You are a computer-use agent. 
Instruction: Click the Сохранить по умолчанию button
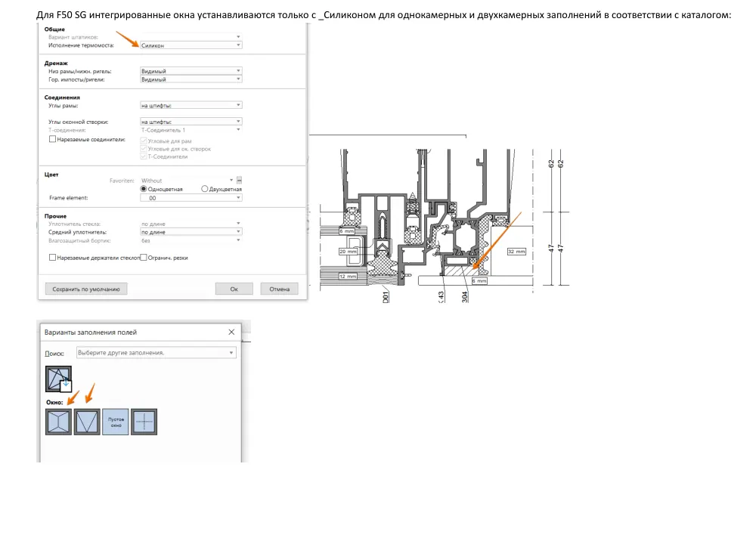pyautogui.click(x=86, y=289)
